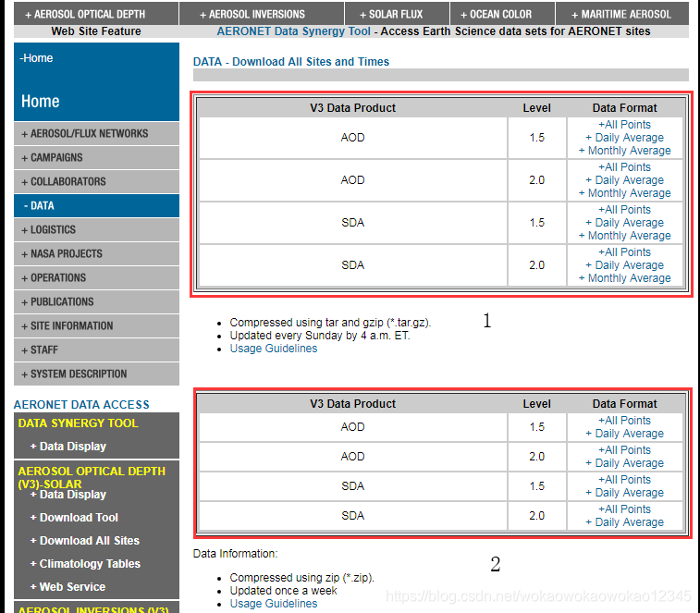Screen dimensions: 700x613
Task: Download SDA Level 1.5 Monthly Average tar.gz
Action: [x=624, y=235]
